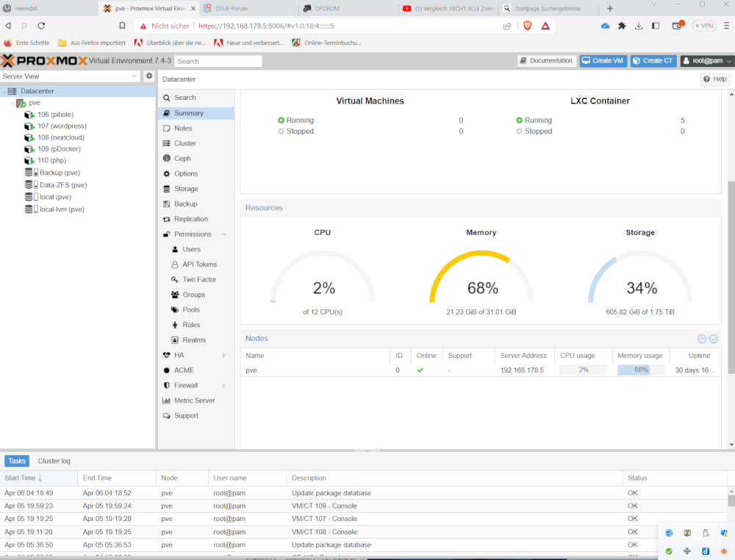Open the browser extensions puzzle icon

pyautogui.click(x=622, y=26)
